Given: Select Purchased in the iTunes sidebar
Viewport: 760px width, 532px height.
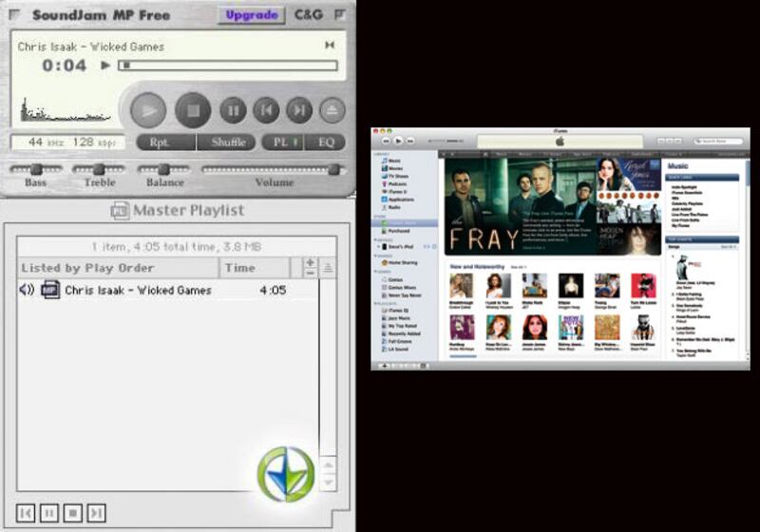Looking at the screenshot, I should (395, 231).
